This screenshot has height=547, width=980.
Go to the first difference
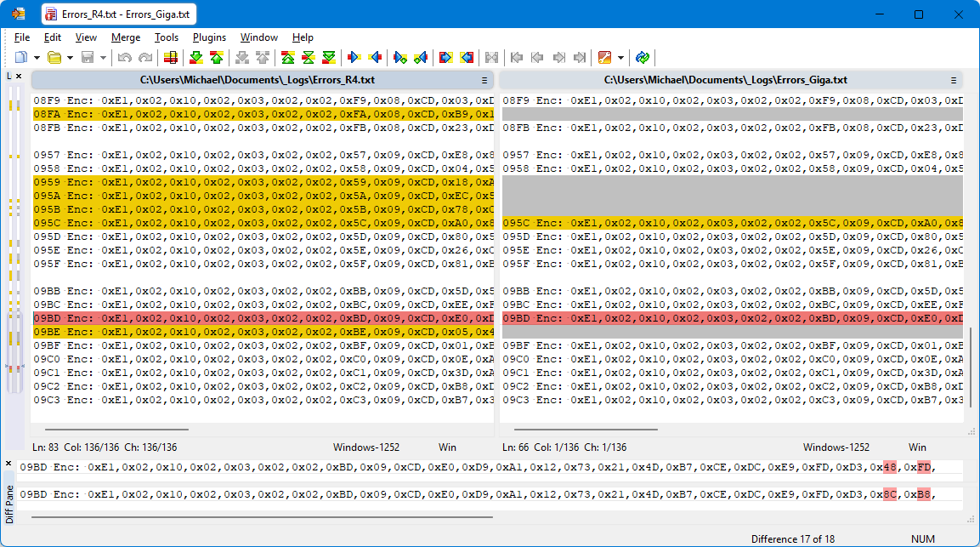287,58
